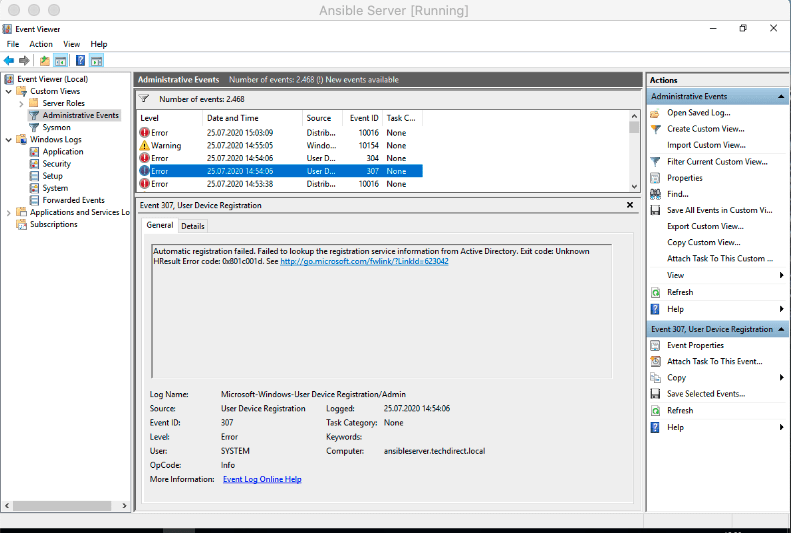
Task: Open the Security log in the tree
Action: coord(56,164)
